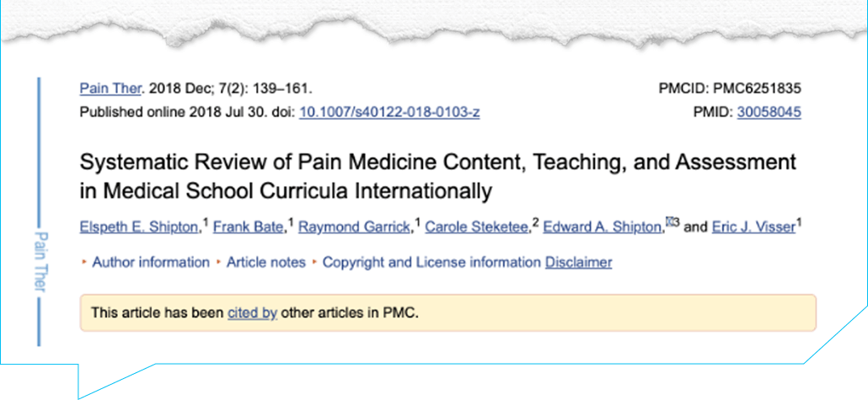Select author Raymond Garrick
The image size is (868, 400).
click(353, 227)
